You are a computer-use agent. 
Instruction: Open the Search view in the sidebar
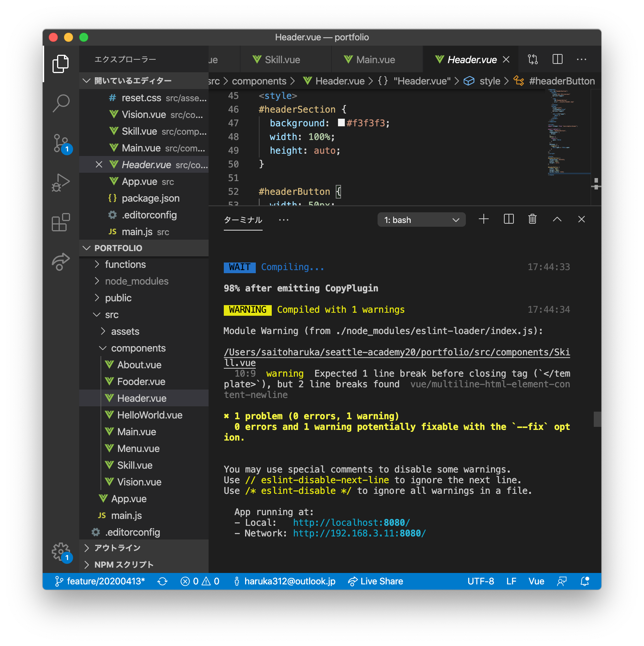(x=61, y=103)
